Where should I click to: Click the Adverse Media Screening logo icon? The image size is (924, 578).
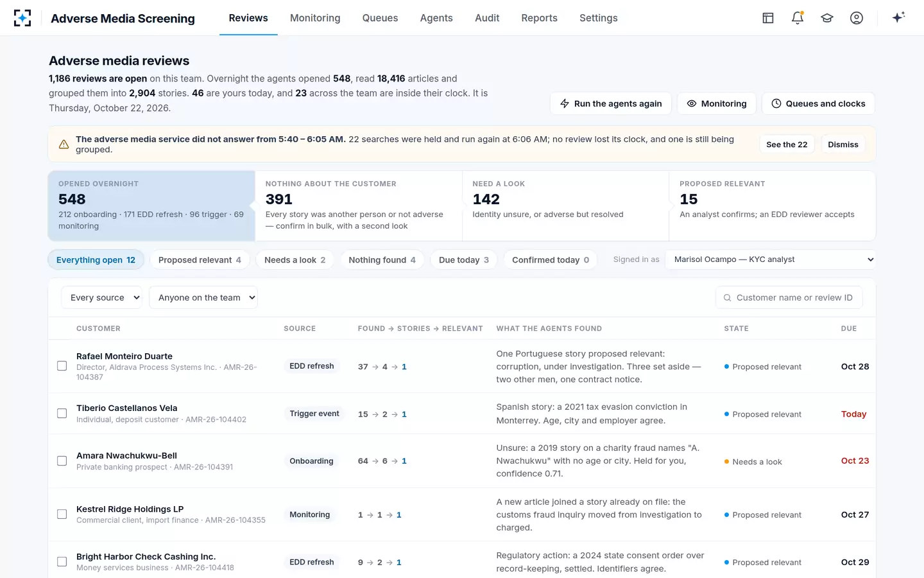(22, 18)
